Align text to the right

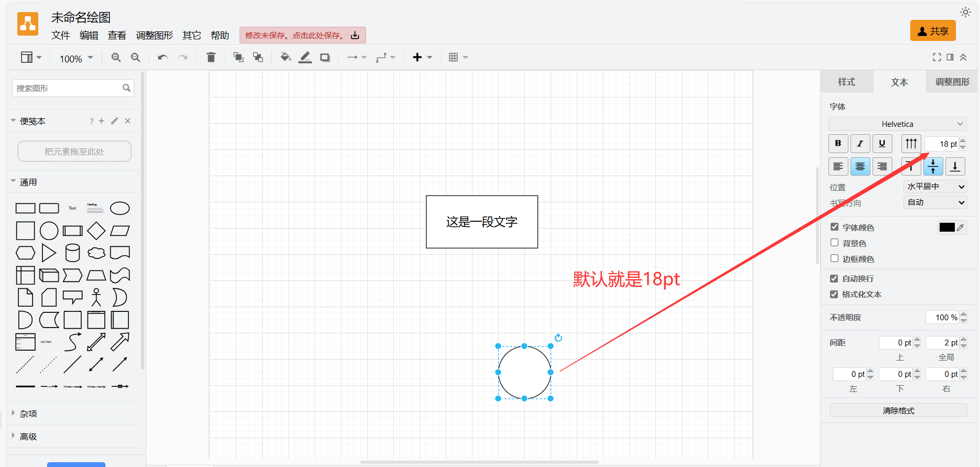(882, 167)
